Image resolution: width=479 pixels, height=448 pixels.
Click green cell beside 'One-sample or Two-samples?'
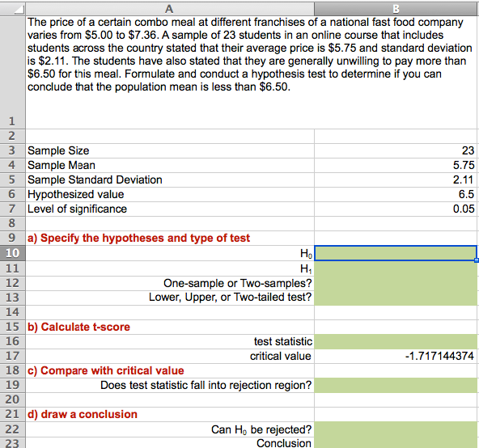coord(396,283)
